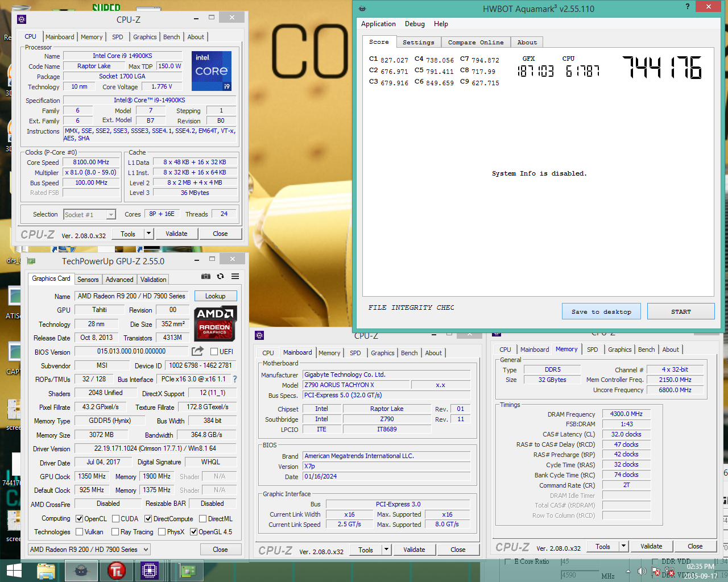Screen dimensions: 728x582
Task: Open the Windows Start button
Action: pos(14,571)
